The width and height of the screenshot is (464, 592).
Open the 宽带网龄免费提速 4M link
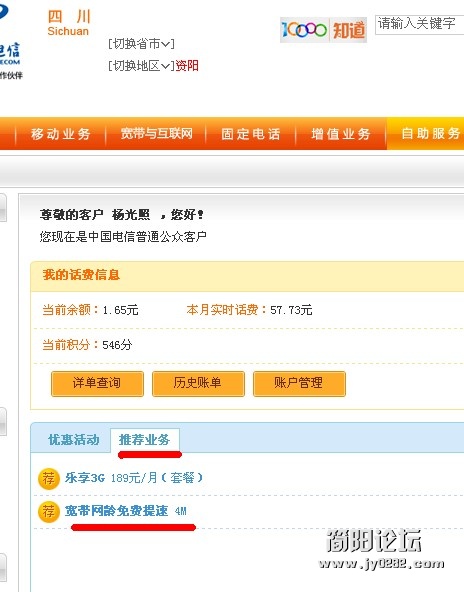click(x=126, y=511)
